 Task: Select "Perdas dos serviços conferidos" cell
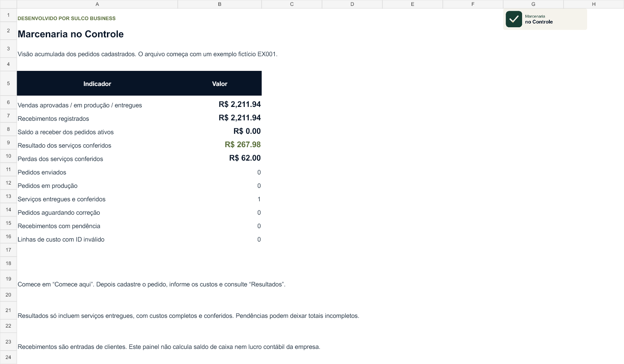[97, 156]
